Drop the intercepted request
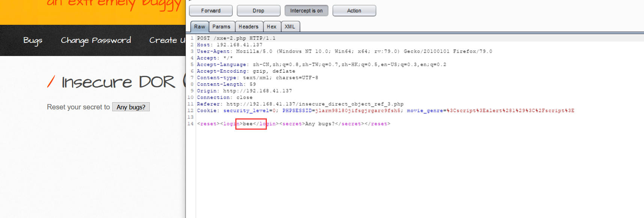The image size is (644, 218). (259, 11)
